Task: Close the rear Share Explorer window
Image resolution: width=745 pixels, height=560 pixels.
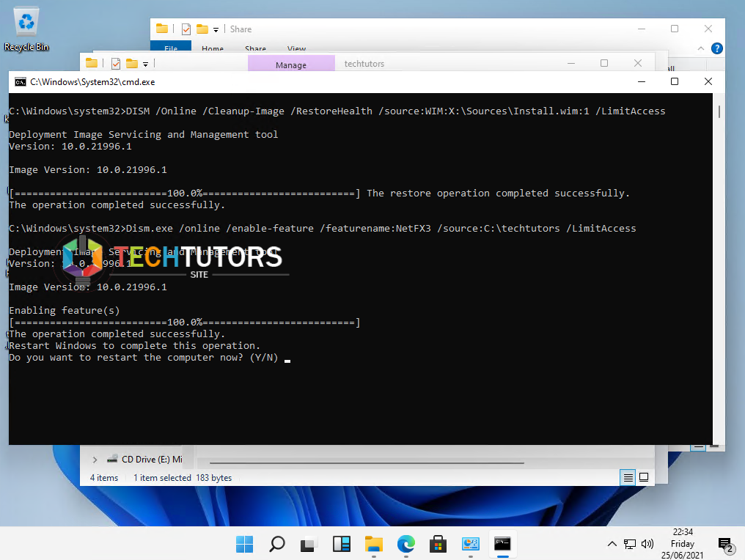Action: 708,29
